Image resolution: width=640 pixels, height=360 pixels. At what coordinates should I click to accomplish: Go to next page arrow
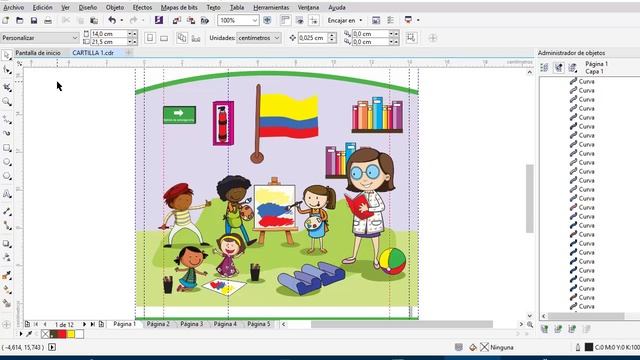[x=84, y=324]
